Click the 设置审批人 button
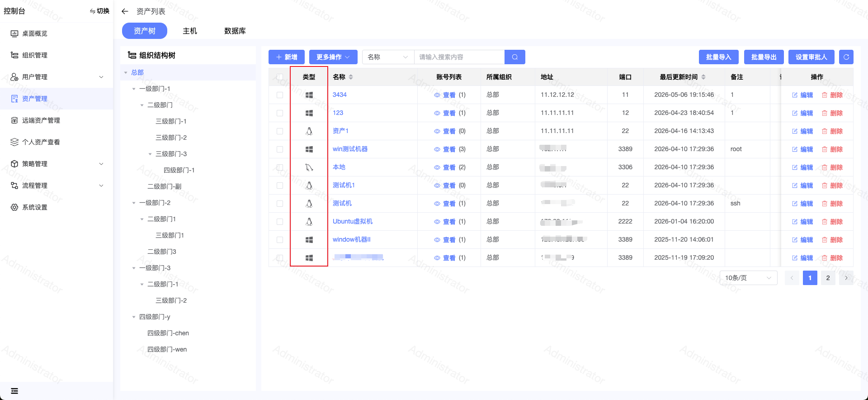Viewport: 868px width, 400px height. (811, 57)
